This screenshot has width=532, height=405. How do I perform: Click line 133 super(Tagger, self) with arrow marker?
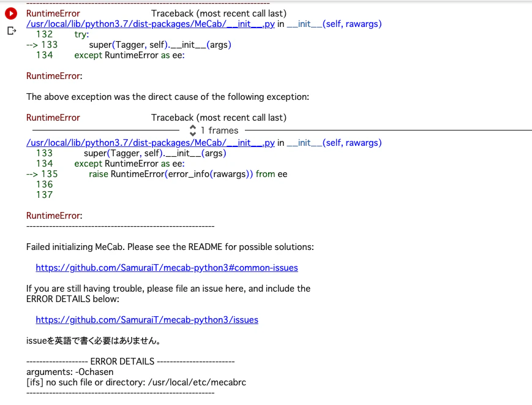(129, 45)
